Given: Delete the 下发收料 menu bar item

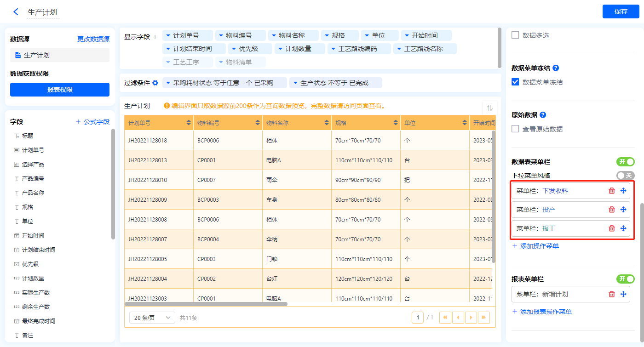Looking at the screenshot, I should 611,191.
